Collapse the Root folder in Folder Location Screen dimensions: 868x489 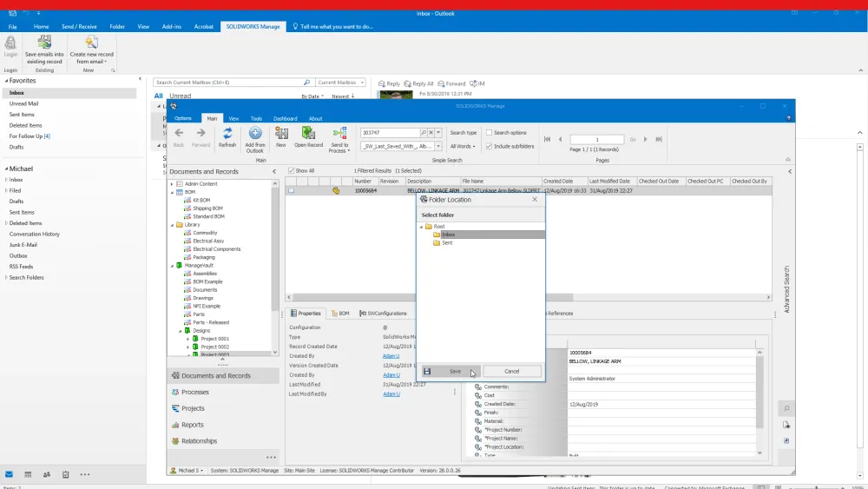tap(421, 227)
